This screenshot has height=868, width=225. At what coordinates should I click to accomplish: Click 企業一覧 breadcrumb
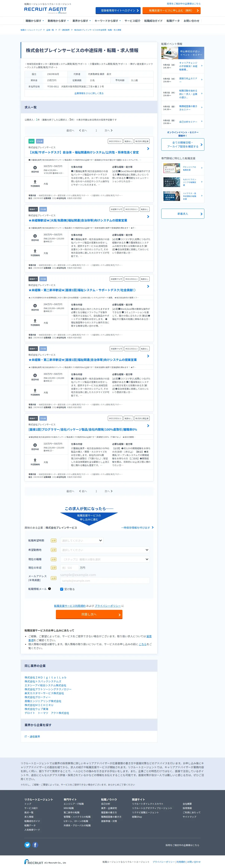point(50,30)
